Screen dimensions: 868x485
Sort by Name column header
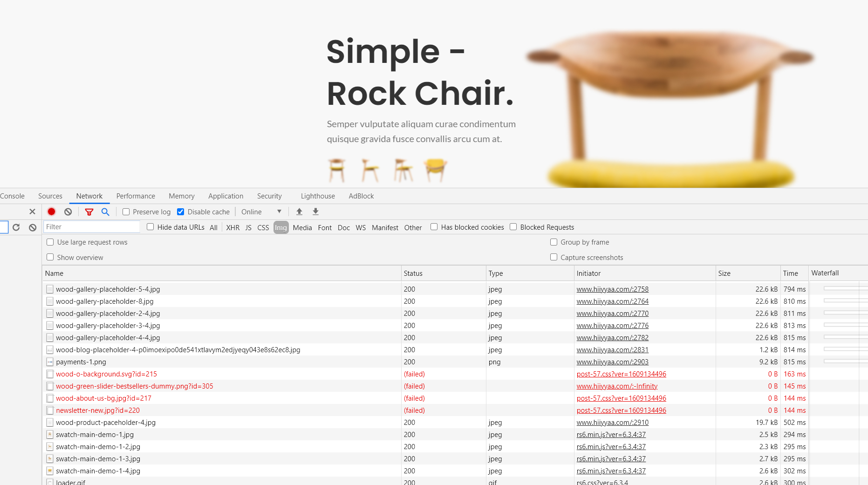(222, 273)
